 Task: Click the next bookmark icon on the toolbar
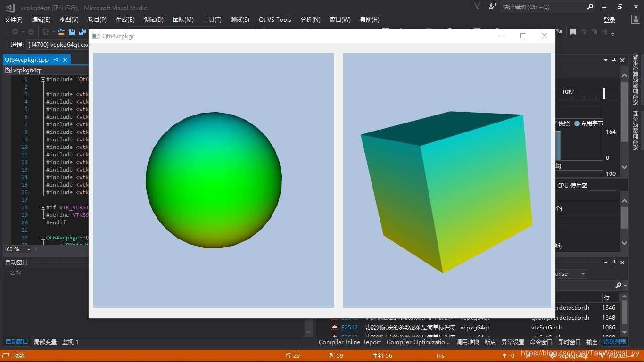[x=595, y=32]
